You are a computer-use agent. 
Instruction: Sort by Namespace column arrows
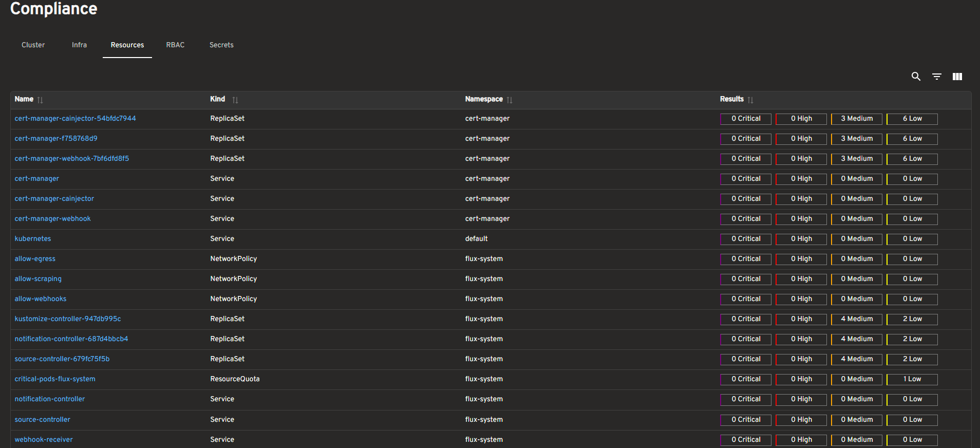[510, 100]
